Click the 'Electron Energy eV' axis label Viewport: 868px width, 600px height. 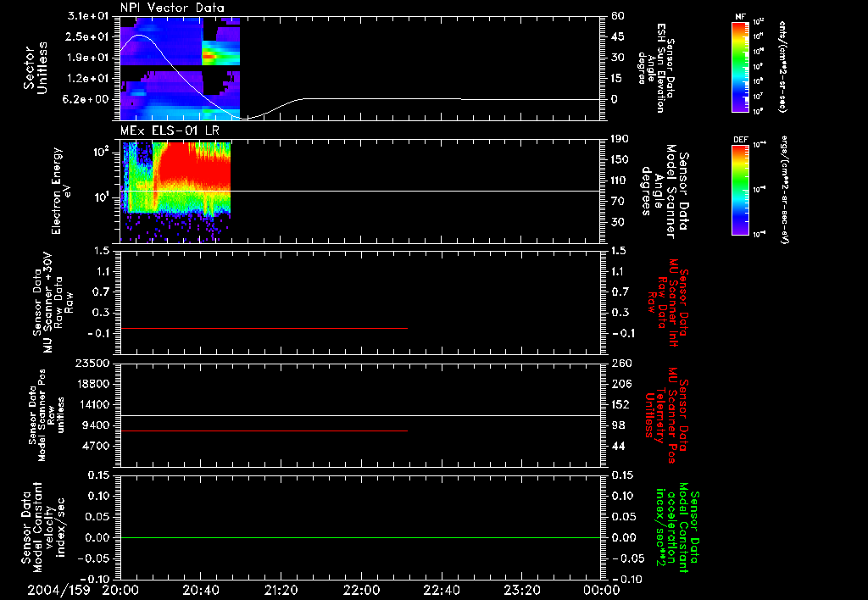[61, 192]
